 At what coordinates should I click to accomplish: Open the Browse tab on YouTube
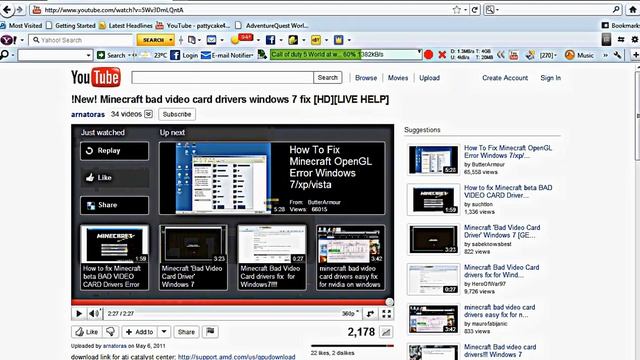click(366, 78)
